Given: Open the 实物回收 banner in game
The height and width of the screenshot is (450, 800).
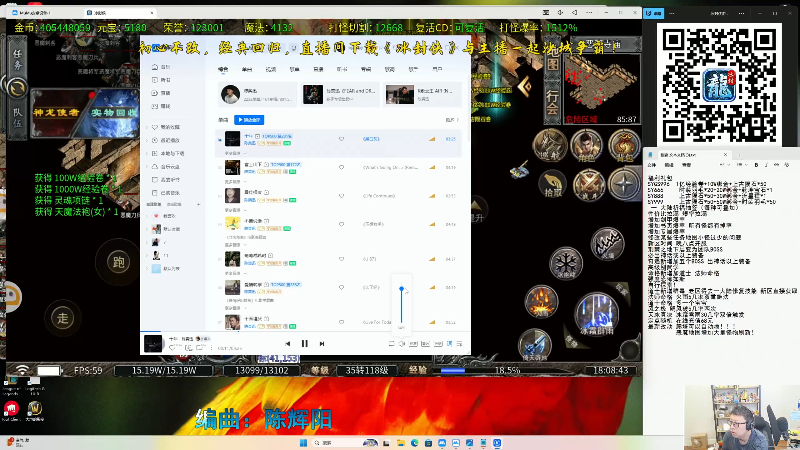Looking at the screenshot, I should click(113, 113).
